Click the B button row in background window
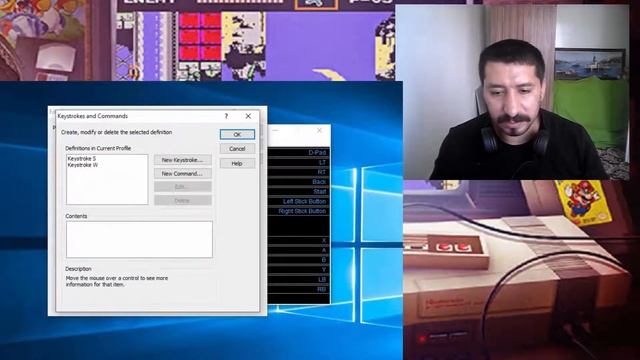 click(299, 260)
